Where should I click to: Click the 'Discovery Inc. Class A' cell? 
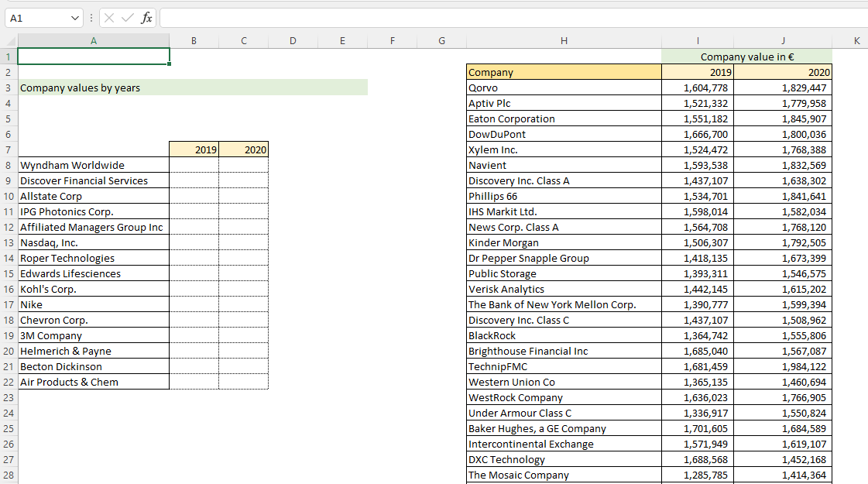[564, 181]
